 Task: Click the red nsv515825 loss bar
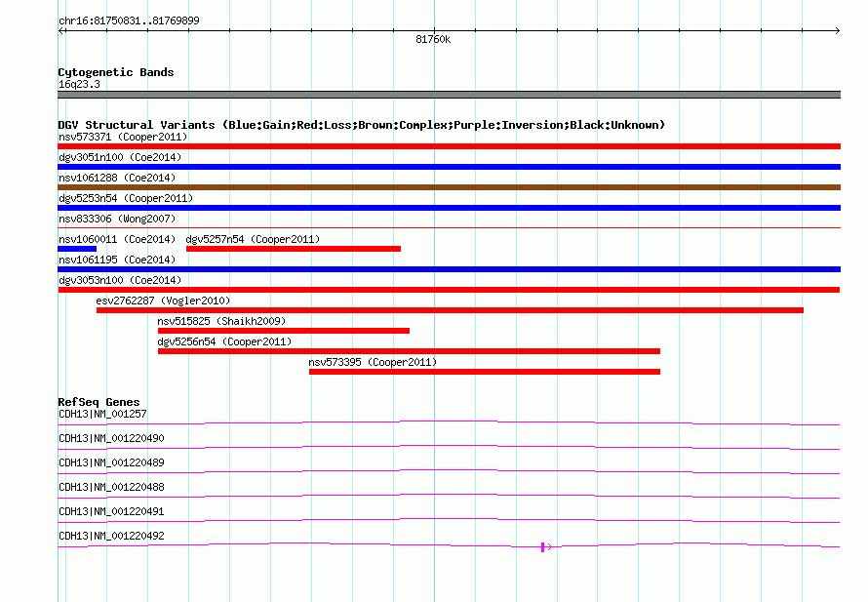coord(284,331)
